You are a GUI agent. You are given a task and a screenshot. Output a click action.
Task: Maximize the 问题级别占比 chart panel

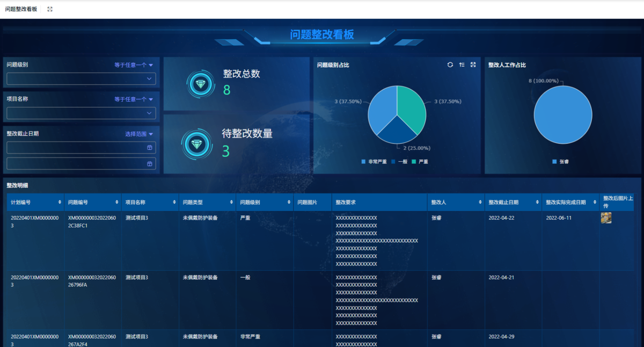point(473,65)
